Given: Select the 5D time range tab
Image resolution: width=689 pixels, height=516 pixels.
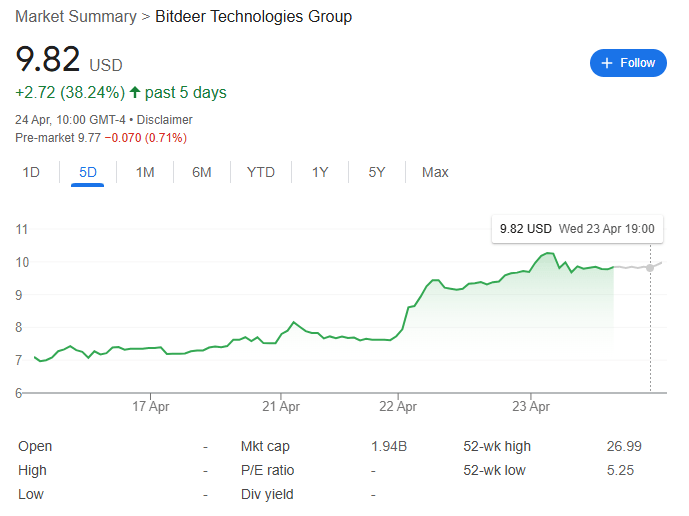Looking at the screenshot, I should point(88,172).
